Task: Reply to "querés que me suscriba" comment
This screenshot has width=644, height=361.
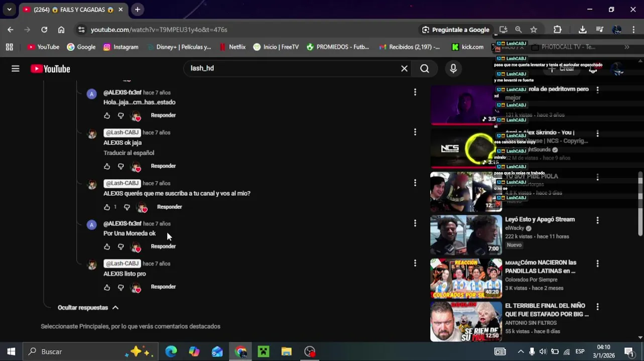Action: tap(169, 207)
